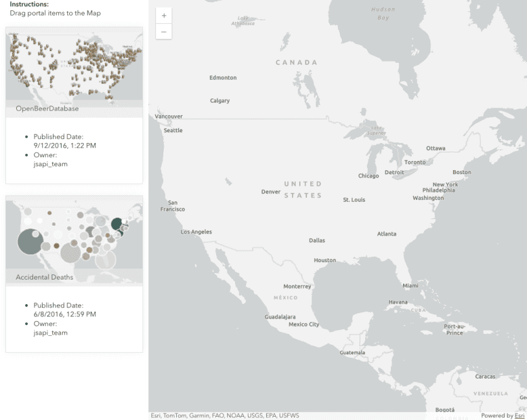Click the large gray circle in Accidental Deaths thumbnail
The image size is (527, 420).
pos(30,241)
